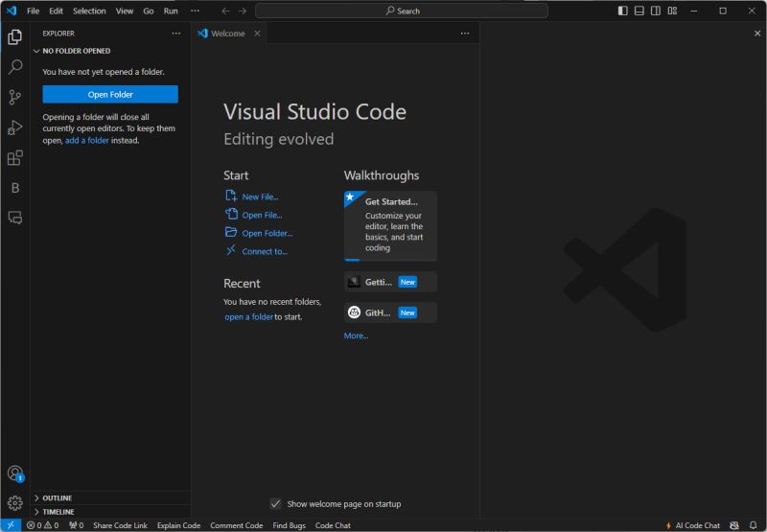
Task: Click the remote window indicator icon
Action: (x=11, y=525)
